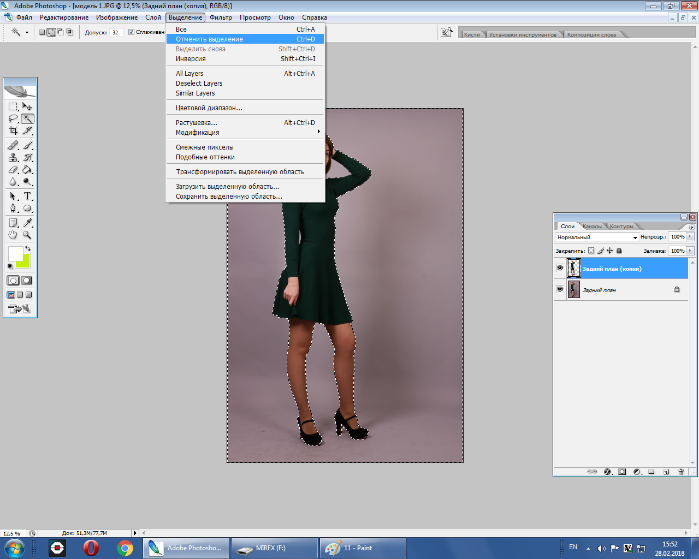Select the Paint Bucket tool

[27, 169]
